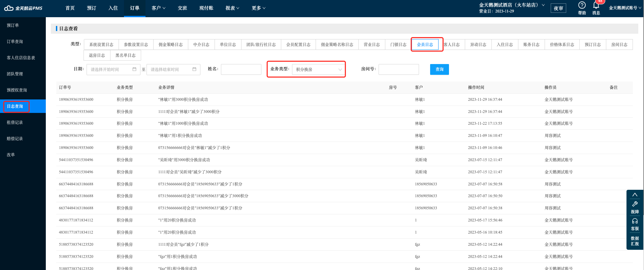The width and height of the screenshot is (644, 270).
Task: Switch to 价格体系日志 tab
Action: [562, 44]
